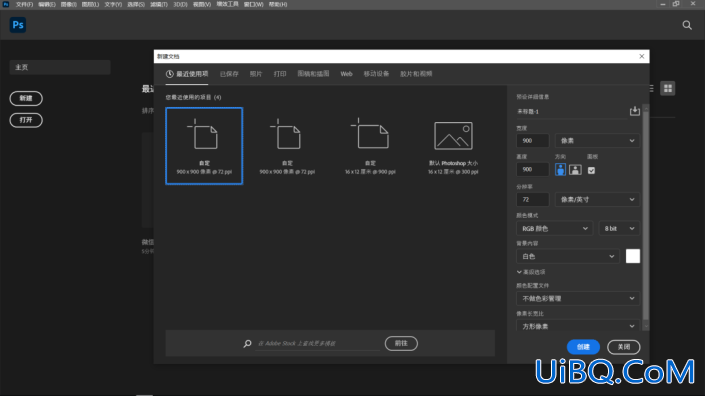Open background contents dropdown 白色
The height and width of the screenshot is (396, 705).
568,257
